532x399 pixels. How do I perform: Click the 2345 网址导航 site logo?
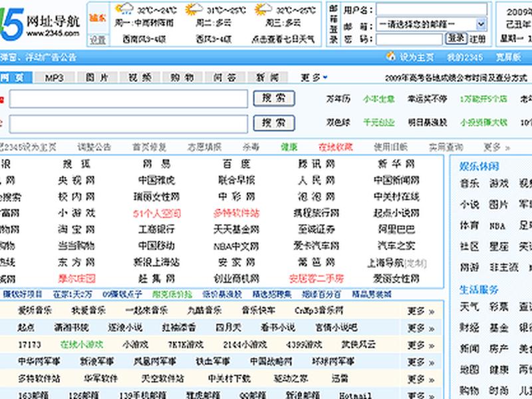click(x=40, y=24)
